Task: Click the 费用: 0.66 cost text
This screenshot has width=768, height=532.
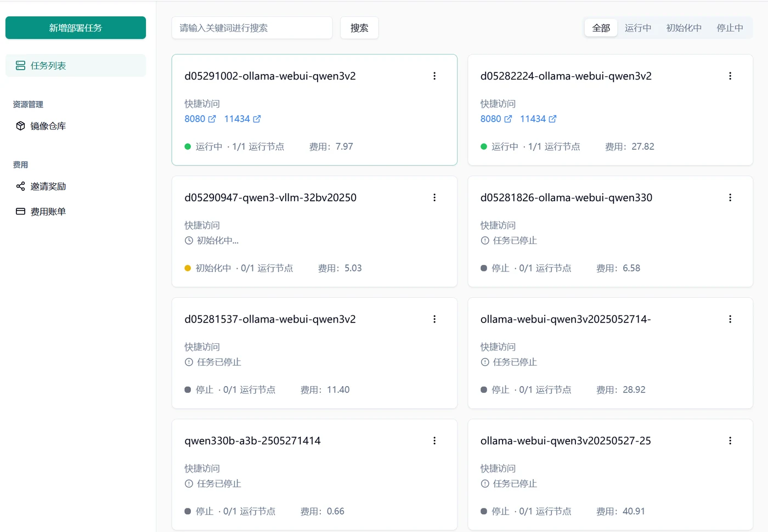Action: 323,512
